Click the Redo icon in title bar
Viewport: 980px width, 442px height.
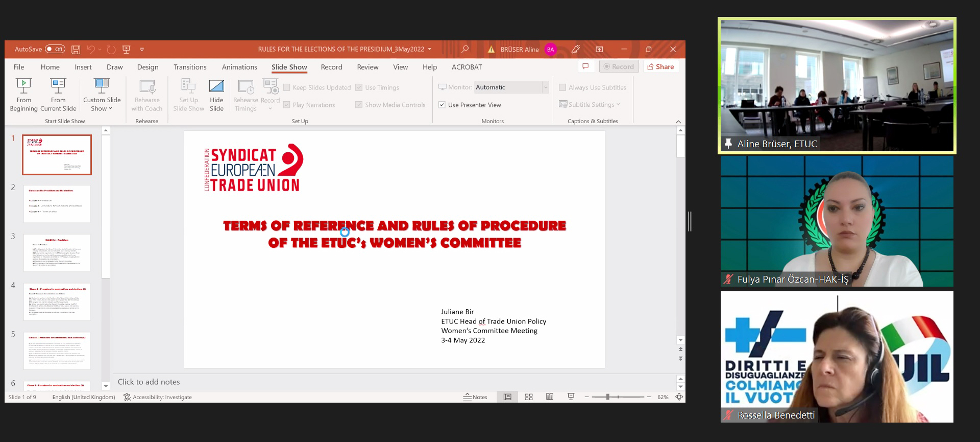(x=111, y=50)
